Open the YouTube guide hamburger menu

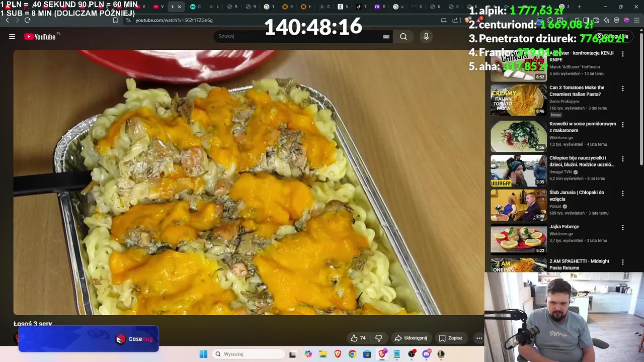coord(12,36)
